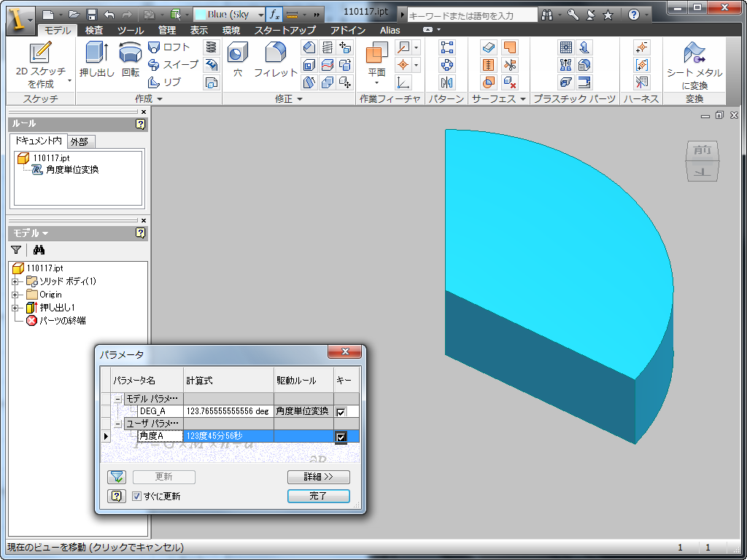
Task: Open the 外部 tab in ルール panel
Action: (x=80, y=141)
